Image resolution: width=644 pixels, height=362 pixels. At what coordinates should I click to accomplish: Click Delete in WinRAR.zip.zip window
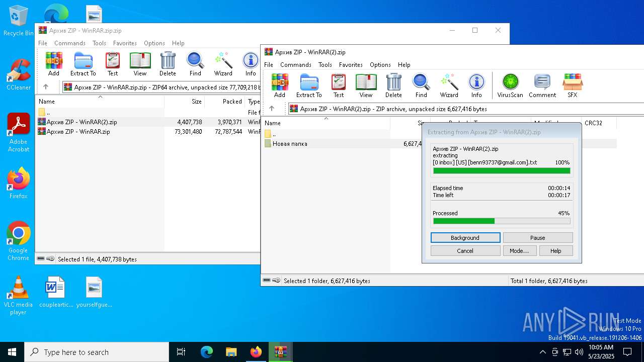(168, 64)
